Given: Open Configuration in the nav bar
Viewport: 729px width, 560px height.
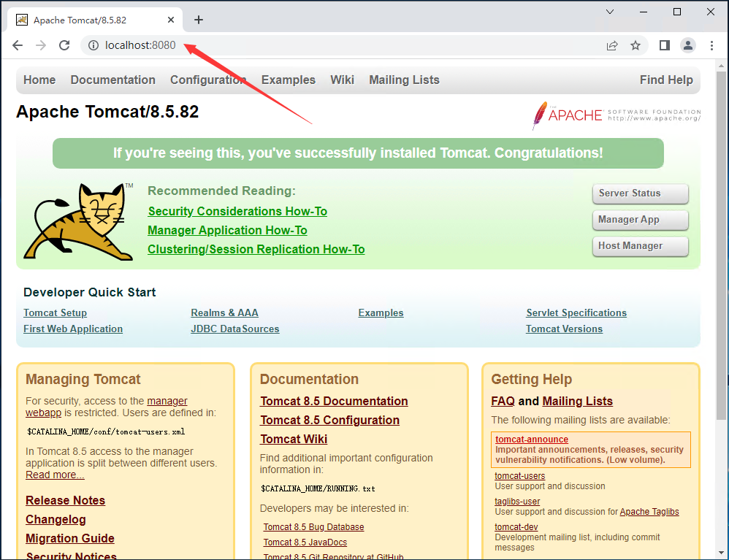Looking at the screenshot, I should point(208,80).
